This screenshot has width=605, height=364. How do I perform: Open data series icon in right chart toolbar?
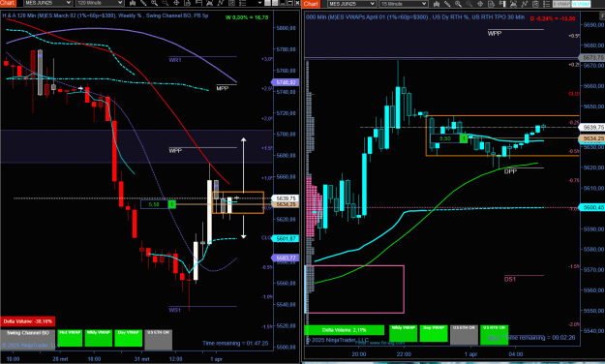514,4
